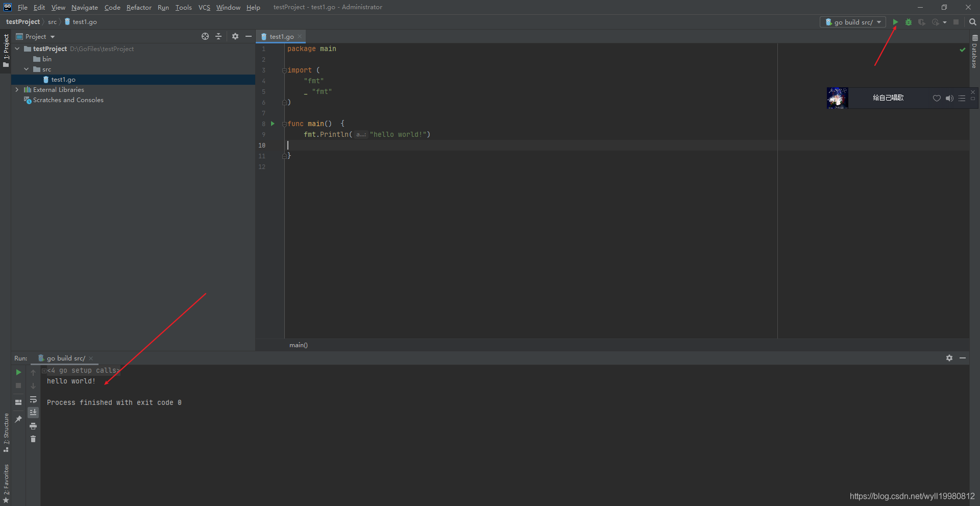Screen dimensions: 980x506
Task: Select the test1.go editor tab
Action: click(281, 37)
